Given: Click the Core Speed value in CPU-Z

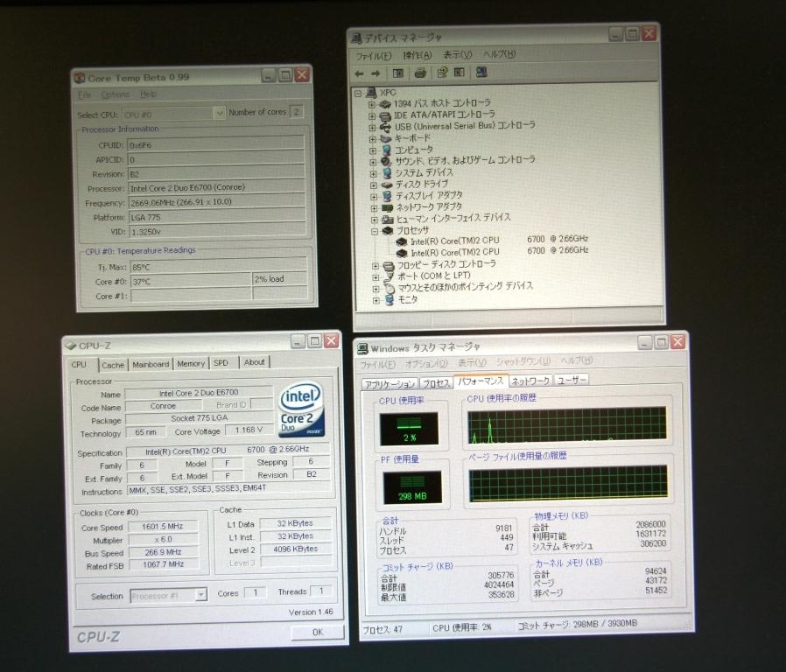Looking at the screenshot, I should [x=163, y=526].
